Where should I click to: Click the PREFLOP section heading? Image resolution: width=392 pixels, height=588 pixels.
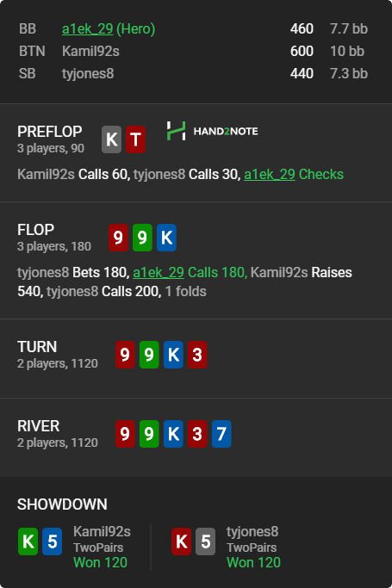click(x=49, y=132)
